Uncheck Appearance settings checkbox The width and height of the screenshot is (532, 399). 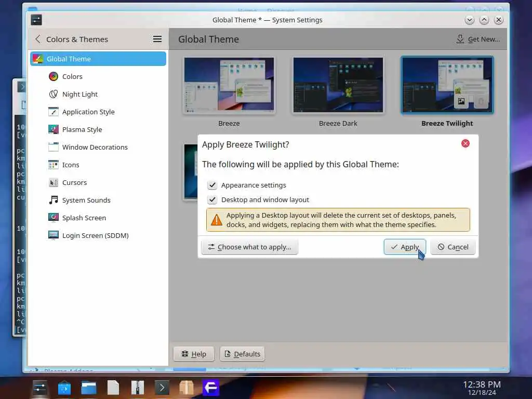(212, 185)
